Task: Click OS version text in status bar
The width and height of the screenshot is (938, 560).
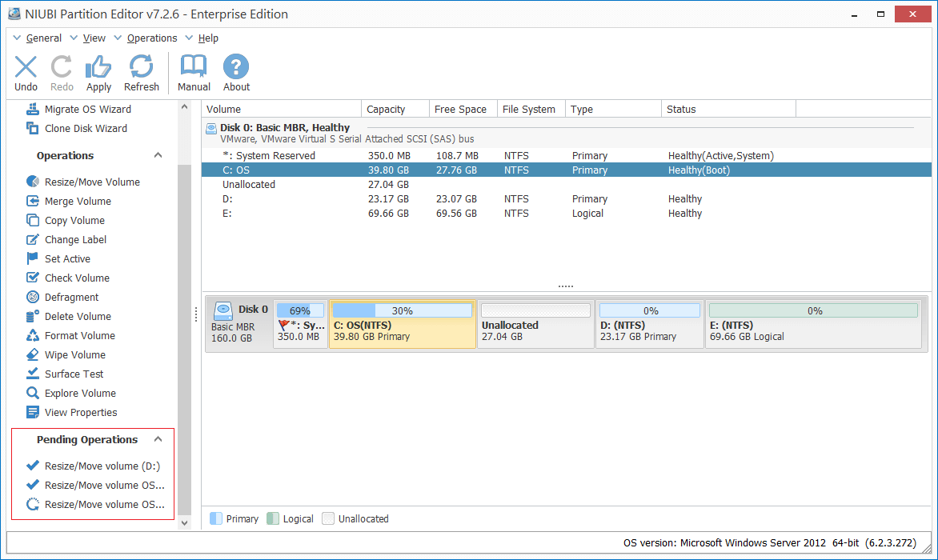Action: click(x=770, y=542)
